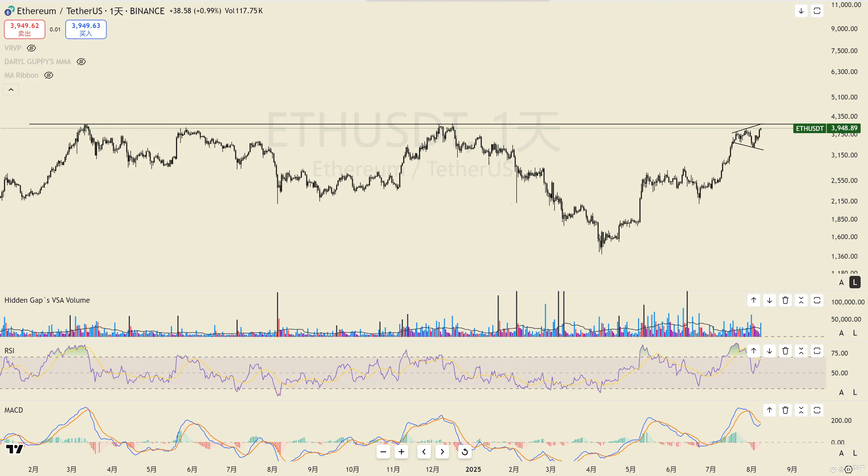Select the DARYL GUPPY'S MMA indicator label
This screenshot has width=868, height=476.
38,62
